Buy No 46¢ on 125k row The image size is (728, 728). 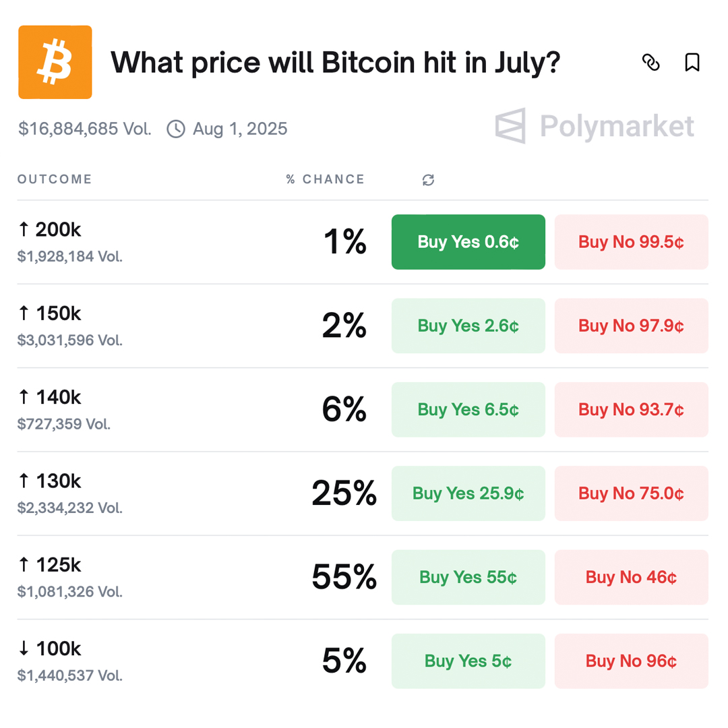coord(631,577)
